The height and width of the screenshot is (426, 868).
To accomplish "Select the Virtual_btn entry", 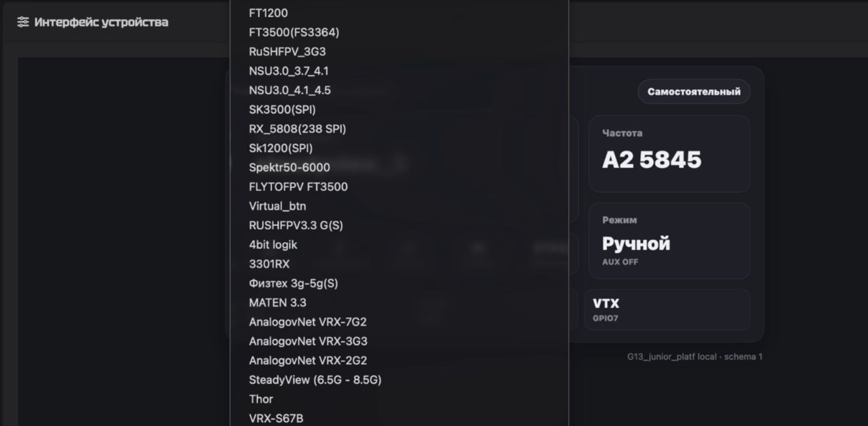I will 399,206.
